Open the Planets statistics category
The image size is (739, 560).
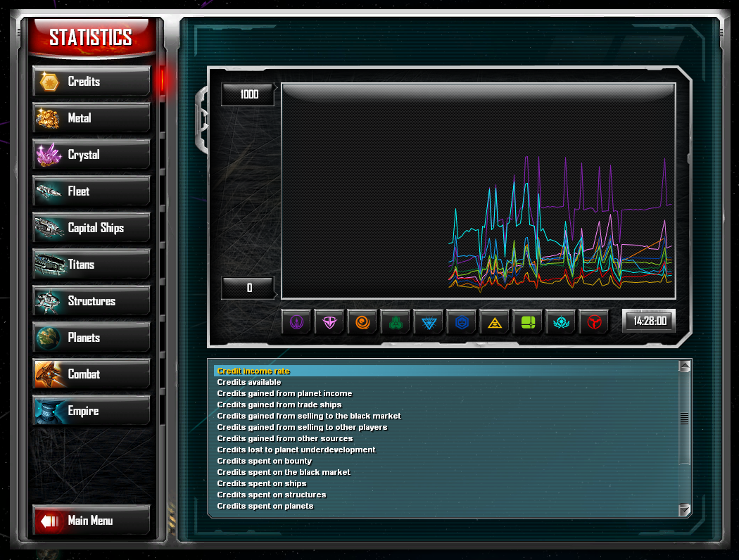pos(91,338)
